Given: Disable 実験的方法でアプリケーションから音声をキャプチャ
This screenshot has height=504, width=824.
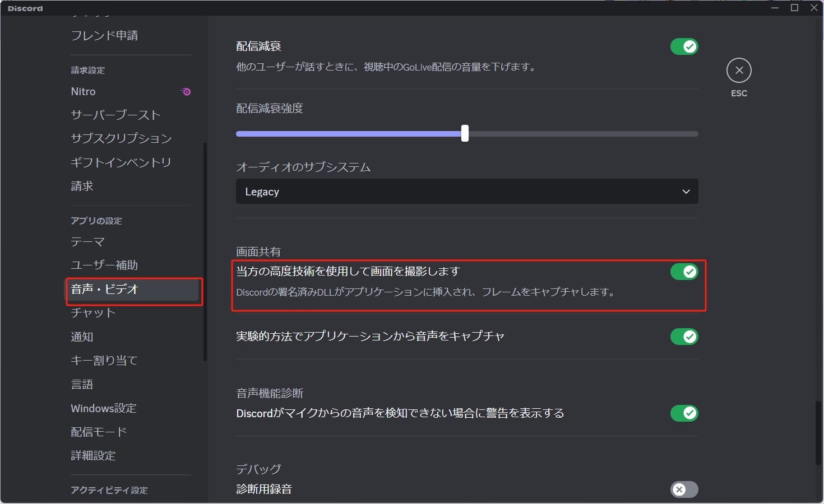Looking at the screenshot, I should tap(684, 337).
